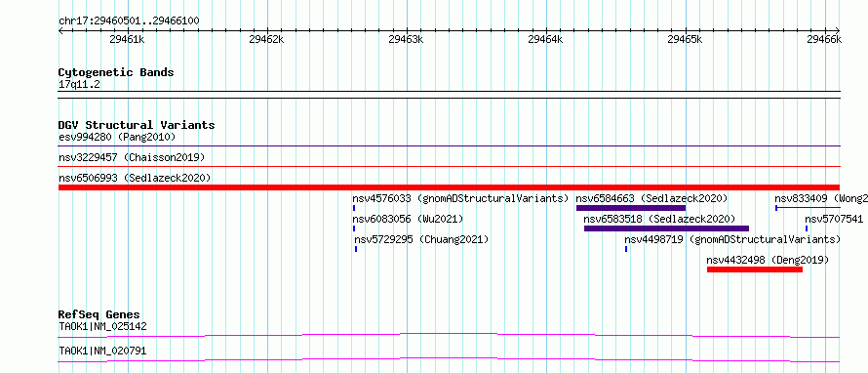Click the nsv4432498 (Deng2019) label
Viewport: 868px width, 373px height.
(768, 260)
